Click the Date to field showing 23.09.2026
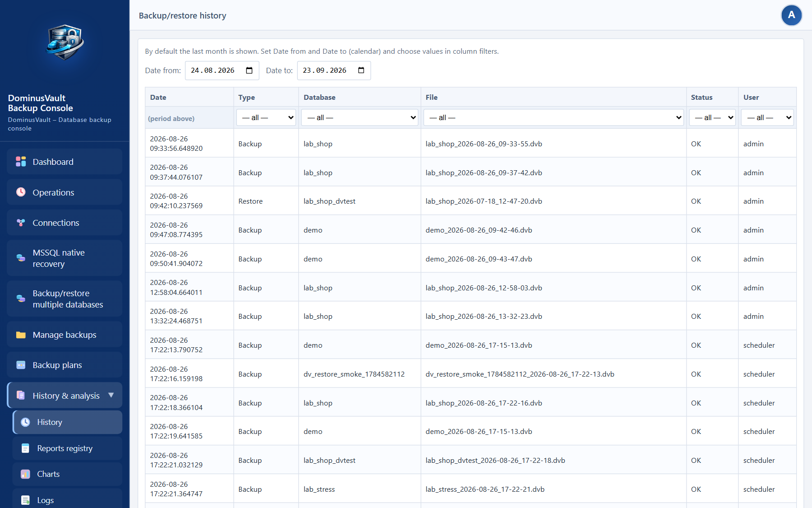The image size is (812, 508). pyautogui.click(x=334, y=70)
